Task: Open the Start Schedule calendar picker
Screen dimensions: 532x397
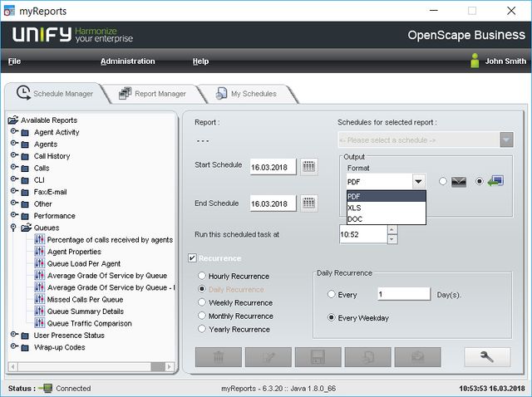Action: [x=308, y=167]
